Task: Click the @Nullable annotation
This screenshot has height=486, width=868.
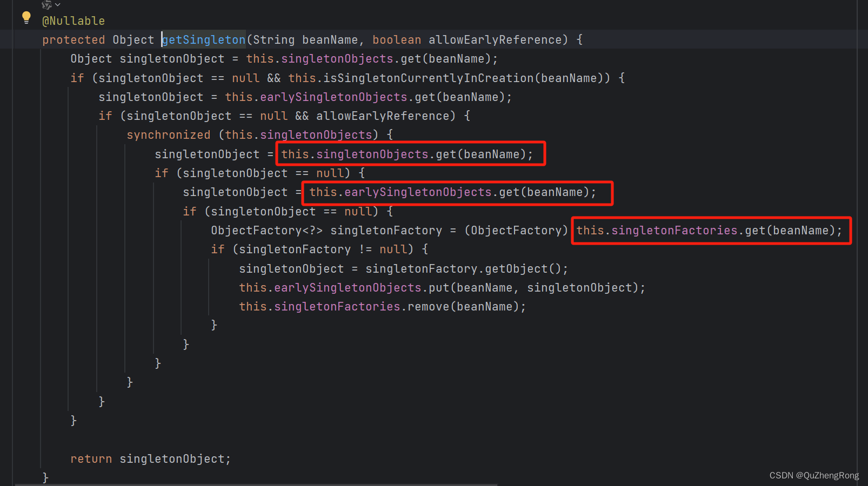Action: pos(73,21)
